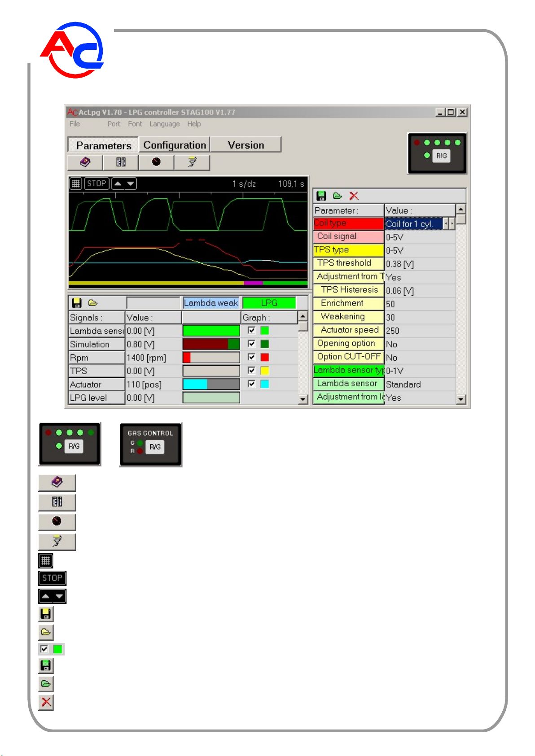The width and height of the screenshot is (535, 756).
Task: Click the black circle icon under Configuration tab
Action: [156, 162]
